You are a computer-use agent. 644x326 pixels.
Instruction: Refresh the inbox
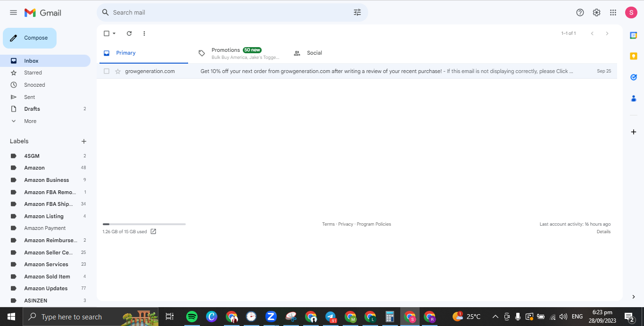[129, 33]
